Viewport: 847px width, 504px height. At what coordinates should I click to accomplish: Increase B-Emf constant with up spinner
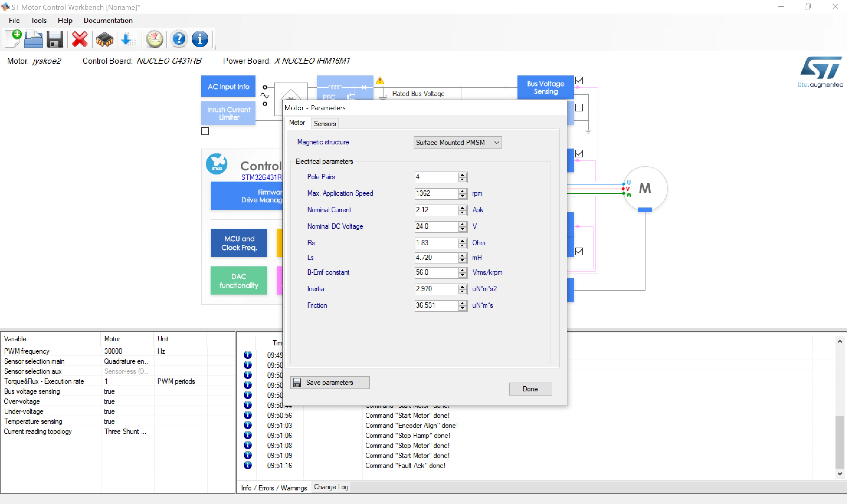[462, 270]
